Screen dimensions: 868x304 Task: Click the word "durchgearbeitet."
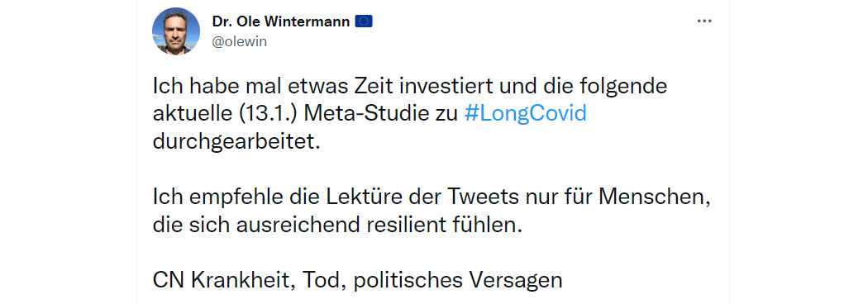pos(237,142)
